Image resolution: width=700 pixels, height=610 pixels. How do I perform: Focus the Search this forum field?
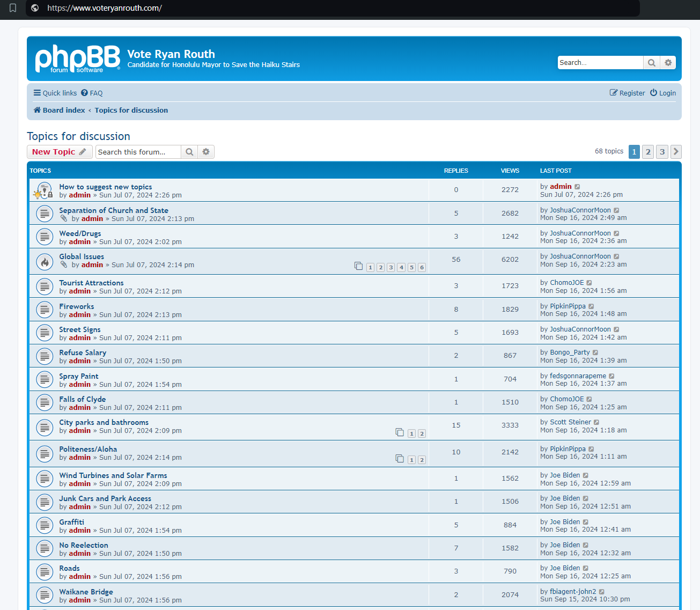[138, 152]
